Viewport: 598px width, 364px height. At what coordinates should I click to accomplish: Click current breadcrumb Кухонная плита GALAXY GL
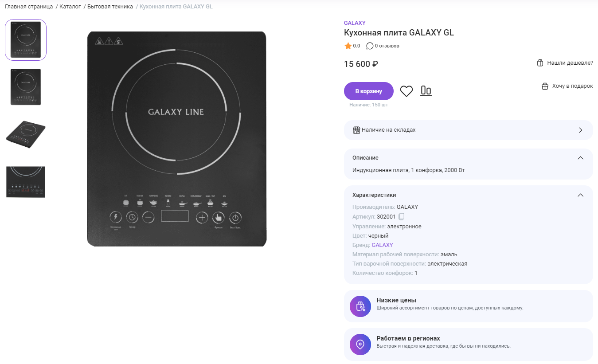point(176,7)
